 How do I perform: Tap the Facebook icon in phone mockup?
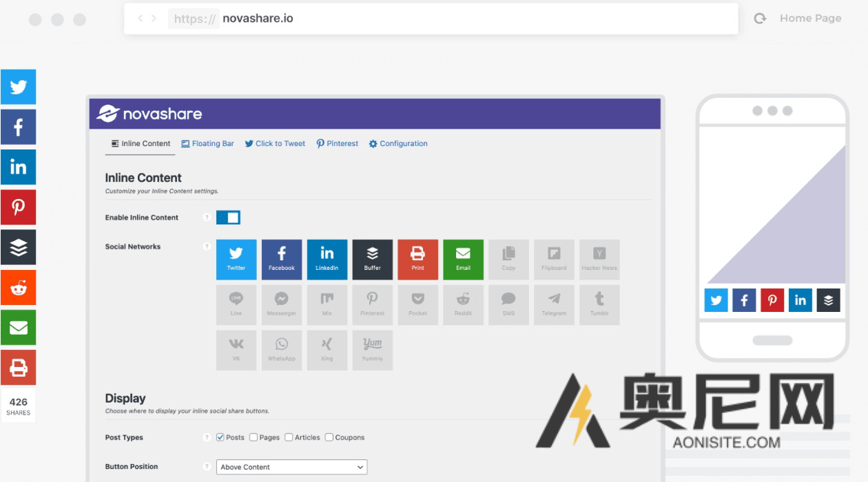(x=744, y=300)
